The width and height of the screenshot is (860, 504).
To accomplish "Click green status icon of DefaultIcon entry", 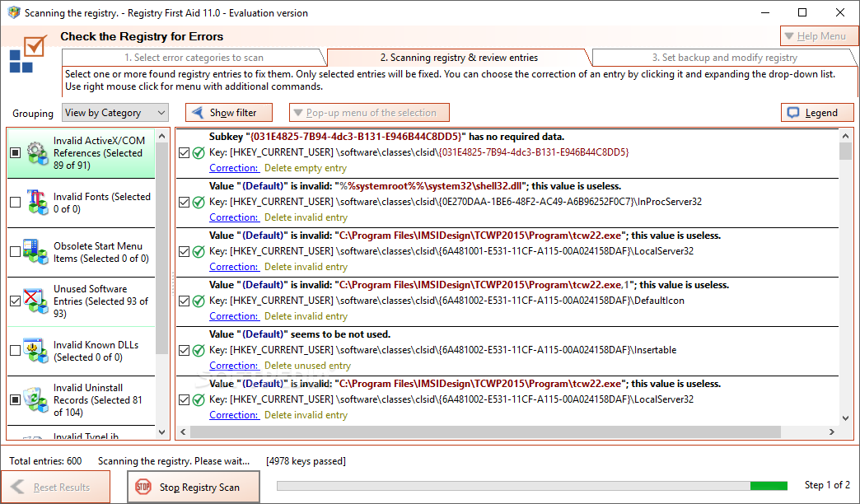I will point(199,301).
